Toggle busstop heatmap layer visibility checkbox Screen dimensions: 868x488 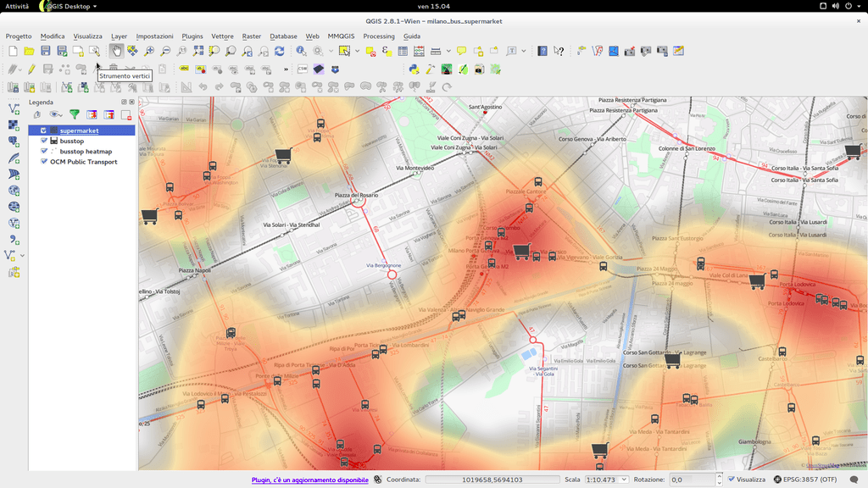tap(44, 151)
